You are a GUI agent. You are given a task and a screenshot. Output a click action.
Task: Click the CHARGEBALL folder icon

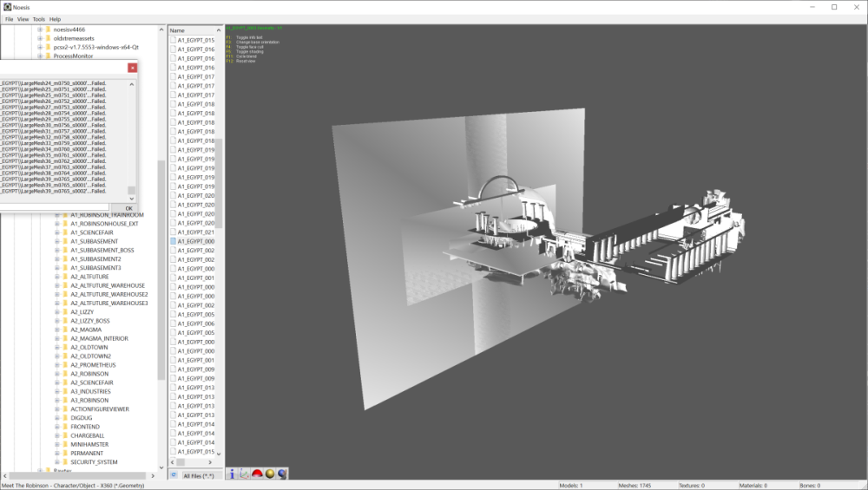tap(65, 436)
